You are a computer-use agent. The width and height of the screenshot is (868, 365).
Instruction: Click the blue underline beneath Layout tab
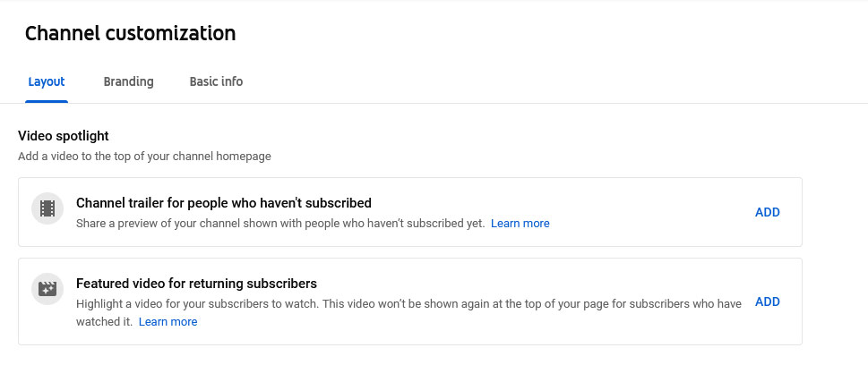(47, 102)
